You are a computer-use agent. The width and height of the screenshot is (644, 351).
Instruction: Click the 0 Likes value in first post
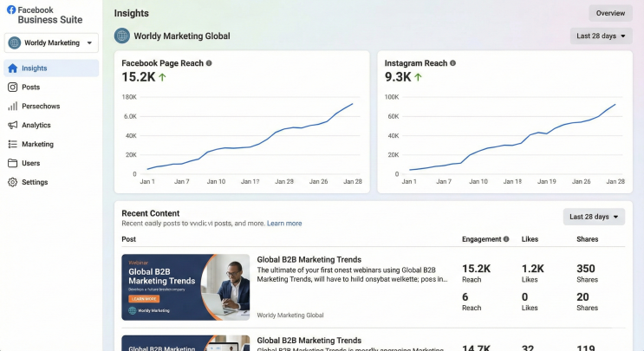click(524, 296)
